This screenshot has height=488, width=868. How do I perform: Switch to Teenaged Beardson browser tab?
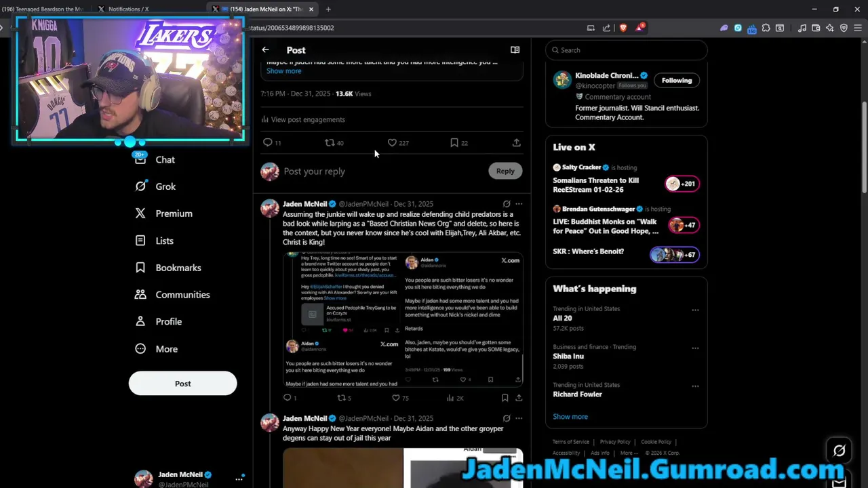tap(42, 9)
